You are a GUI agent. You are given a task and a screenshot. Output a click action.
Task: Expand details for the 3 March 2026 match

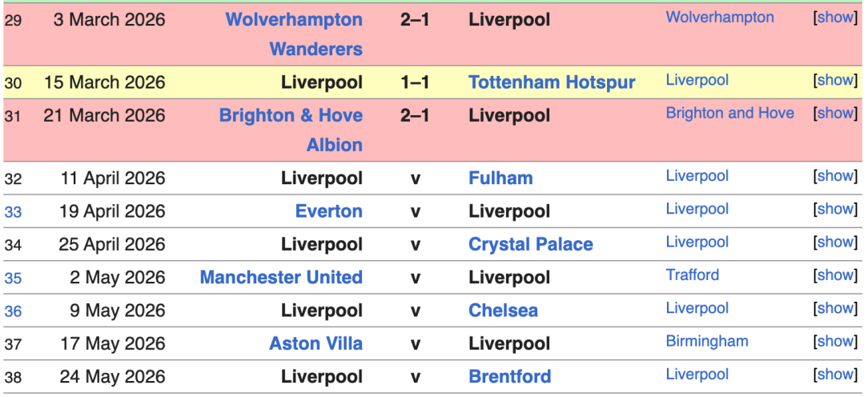click(x=836, y=17)
